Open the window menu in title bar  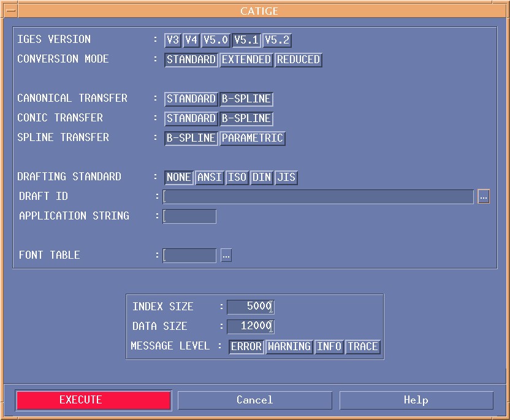click(x=11, y=11)
